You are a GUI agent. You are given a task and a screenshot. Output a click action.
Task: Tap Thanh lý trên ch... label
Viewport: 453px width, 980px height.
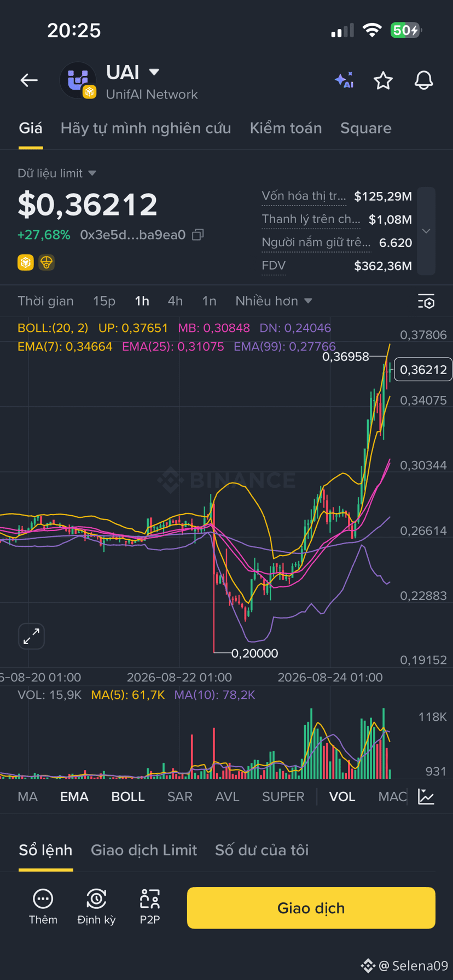coord(311,219)
